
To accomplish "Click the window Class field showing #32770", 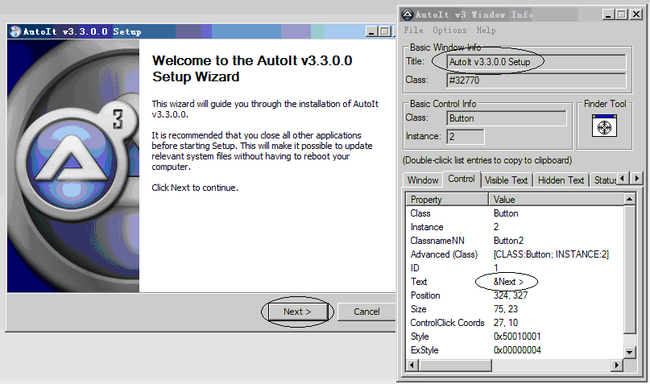I will [x=536, y=80].
